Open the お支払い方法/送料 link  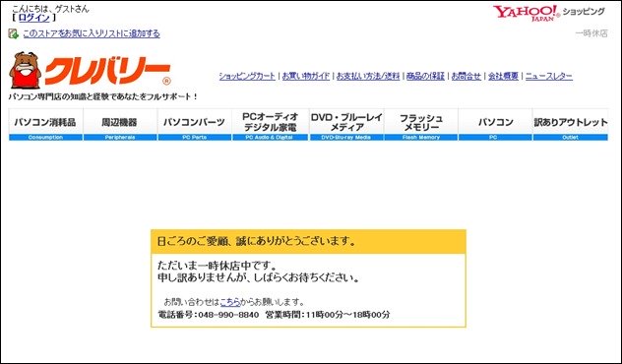[368, 76]
